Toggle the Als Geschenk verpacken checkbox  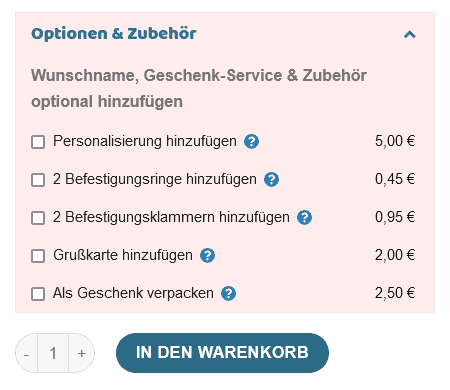coord(38,294)
